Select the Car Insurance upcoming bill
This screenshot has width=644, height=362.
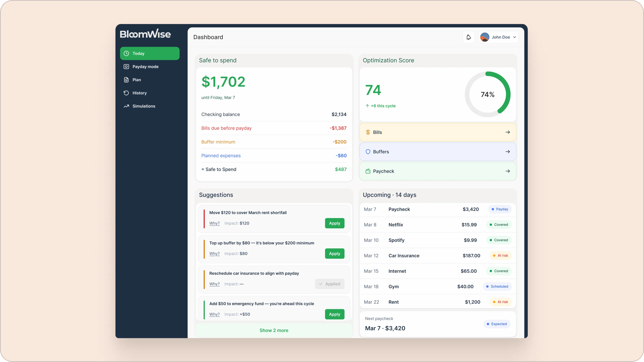coord(437,255)
